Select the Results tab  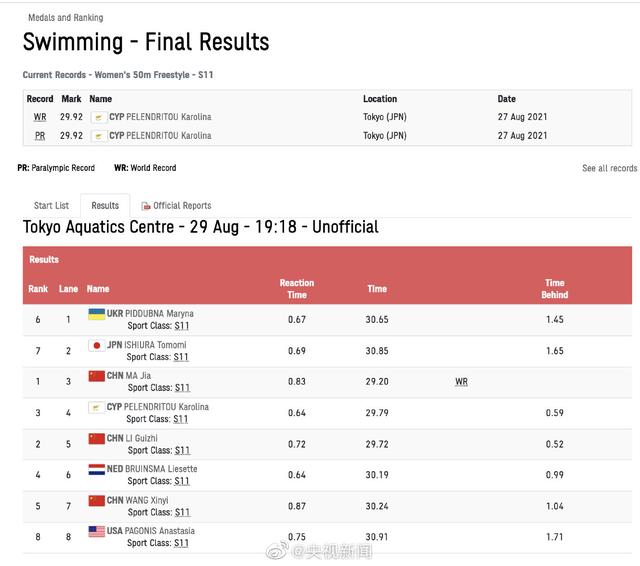coord(105,206)
